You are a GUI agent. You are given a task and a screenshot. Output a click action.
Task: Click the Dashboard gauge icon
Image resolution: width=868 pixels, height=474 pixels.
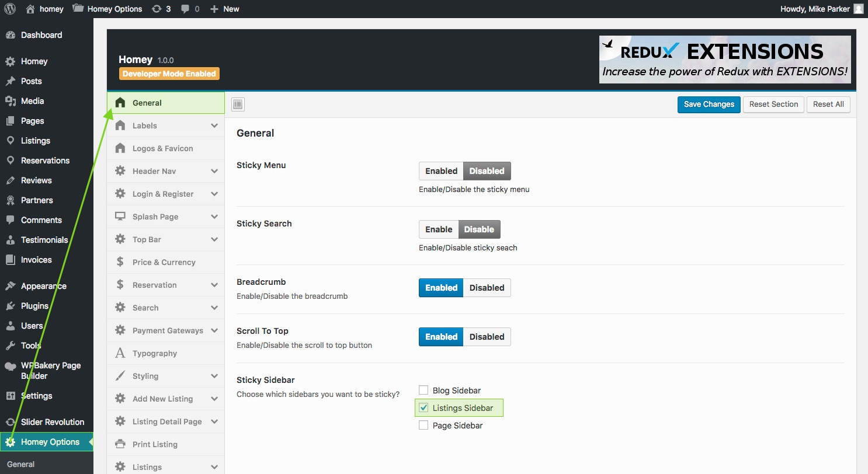tap(10, 35)
